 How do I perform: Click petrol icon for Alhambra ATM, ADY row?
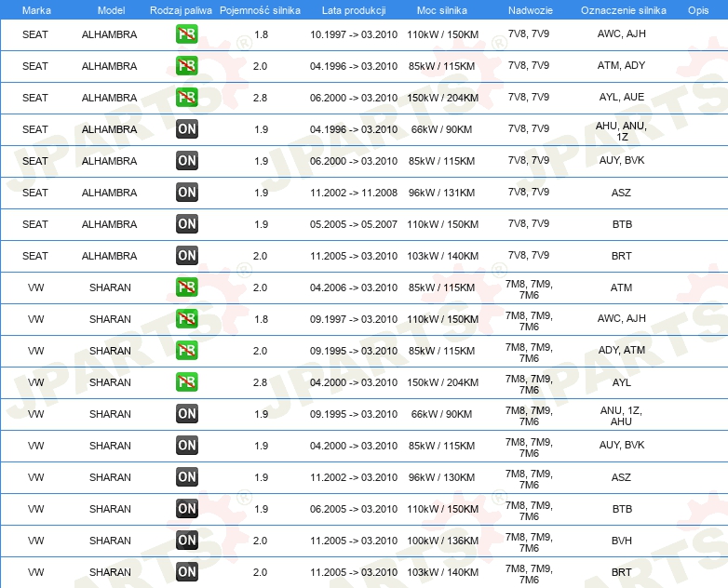coord(186,66)
